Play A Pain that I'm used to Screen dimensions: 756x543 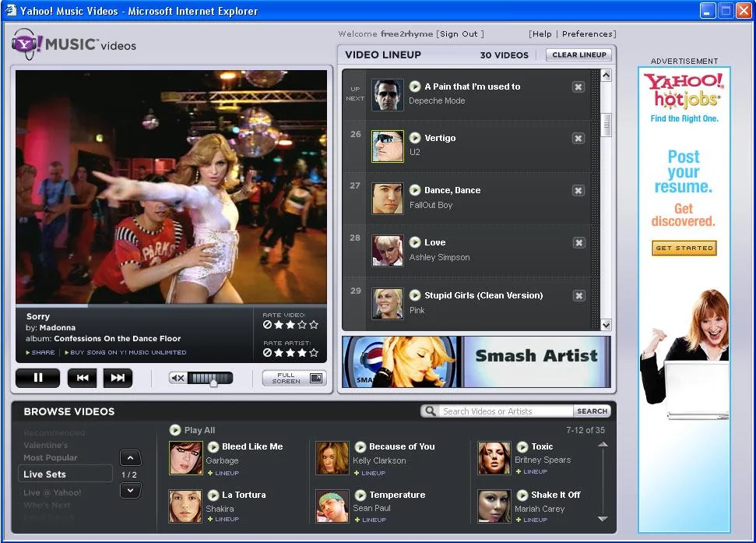tap(415, 86)
